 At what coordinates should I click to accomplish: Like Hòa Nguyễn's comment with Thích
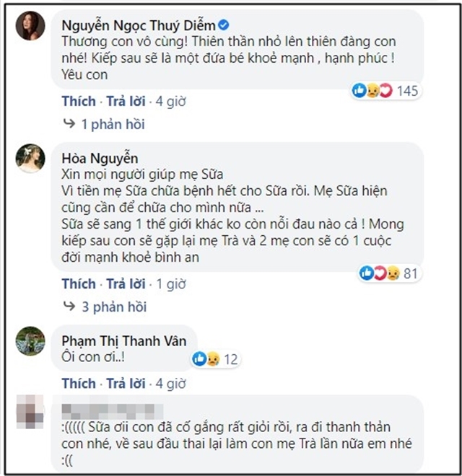point(78,283)
